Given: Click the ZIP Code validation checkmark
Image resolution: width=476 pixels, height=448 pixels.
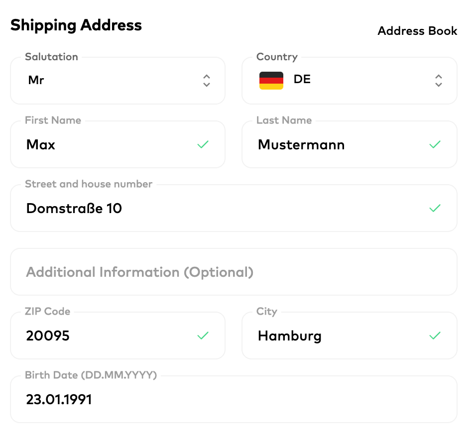Looking at the screenshot, I should 203,336.
